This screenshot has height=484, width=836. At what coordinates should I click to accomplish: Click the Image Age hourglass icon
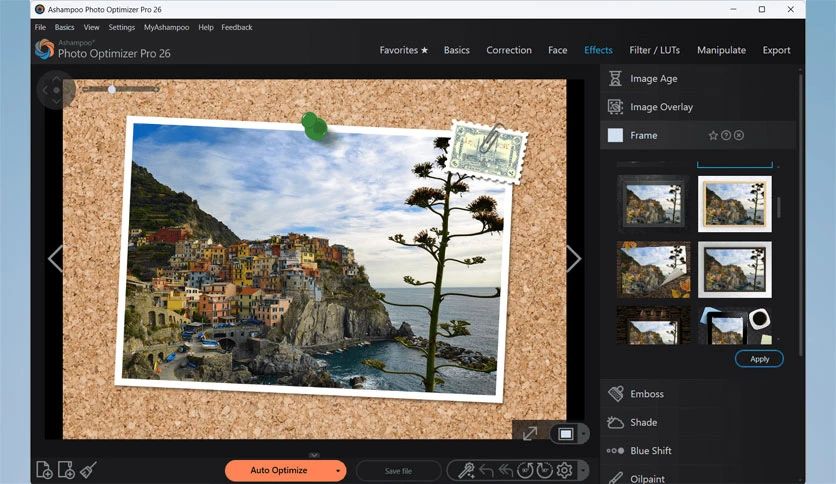(615, 78)
